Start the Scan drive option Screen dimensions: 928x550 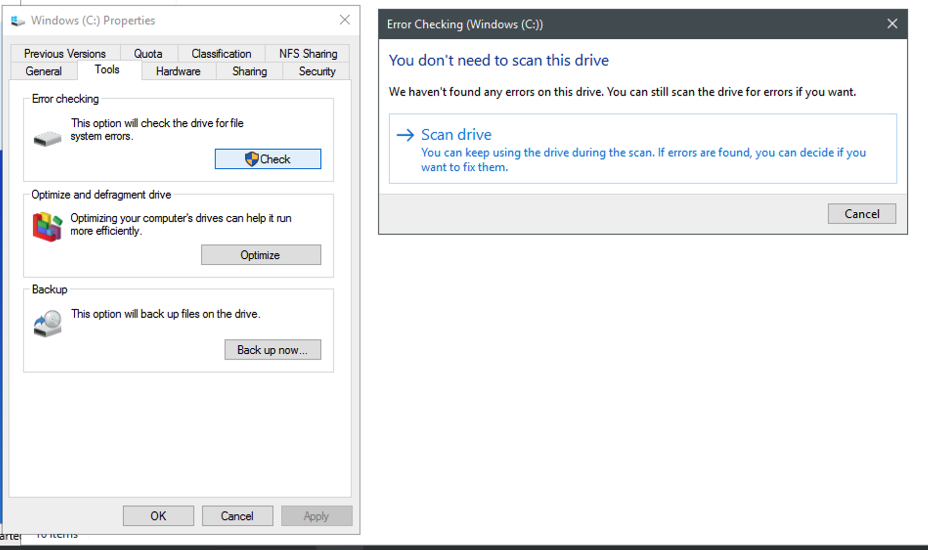pos(643,149)
